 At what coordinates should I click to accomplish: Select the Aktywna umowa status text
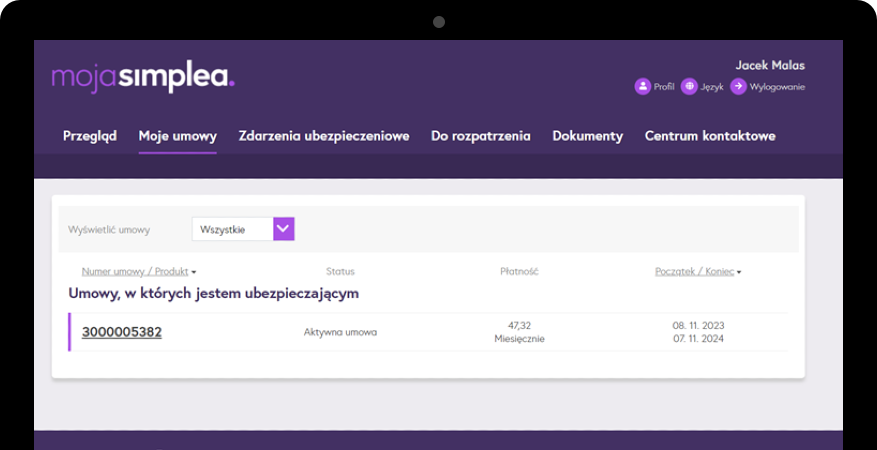(340, 332)
